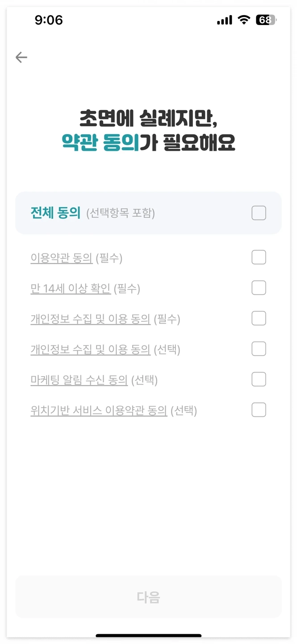Enable the 만 14세 이상 확인 checkbox

pos(259,288)
